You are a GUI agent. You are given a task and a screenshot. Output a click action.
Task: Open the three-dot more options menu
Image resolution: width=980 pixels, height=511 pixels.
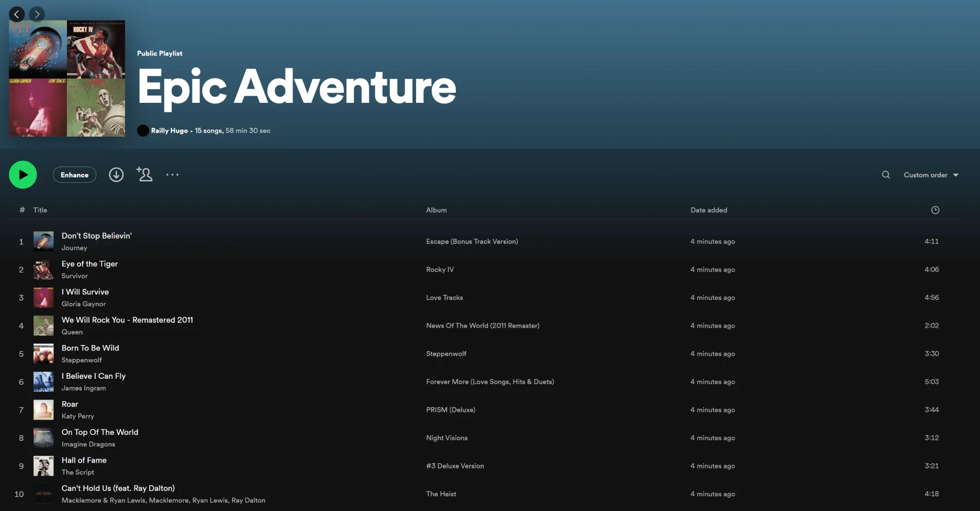click(x=172, y=175)
